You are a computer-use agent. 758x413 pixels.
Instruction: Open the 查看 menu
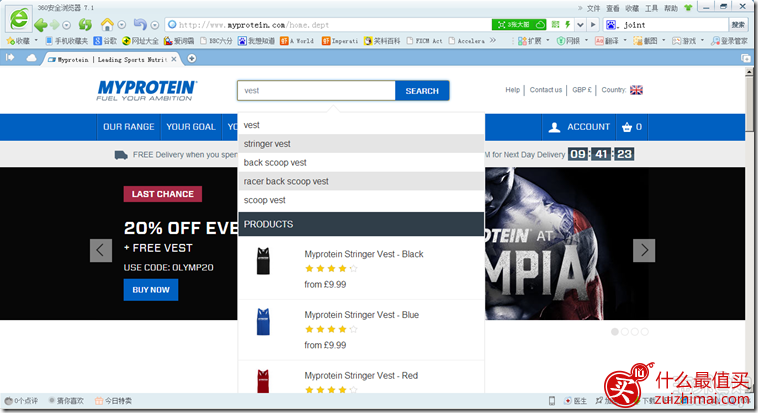tap(612, 8)
